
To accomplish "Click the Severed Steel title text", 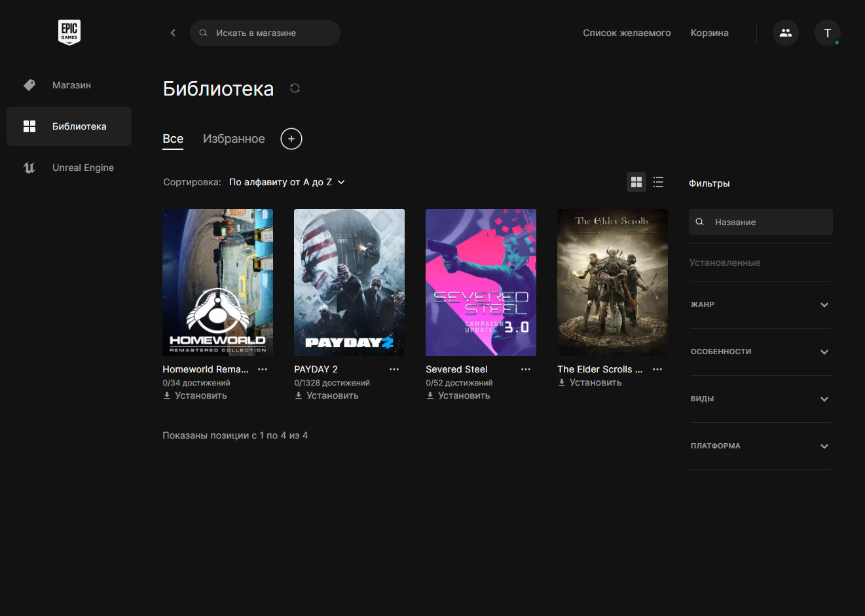I will click(x=456, y=369).
